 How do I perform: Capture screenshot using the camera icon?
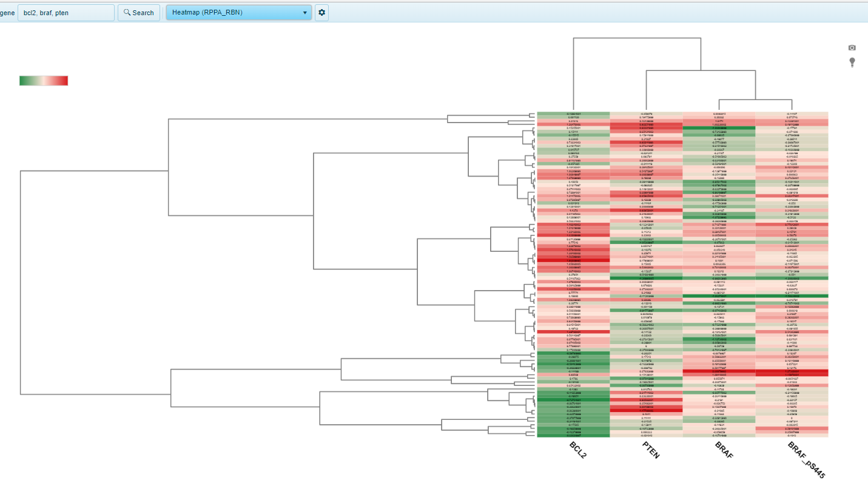852,47
